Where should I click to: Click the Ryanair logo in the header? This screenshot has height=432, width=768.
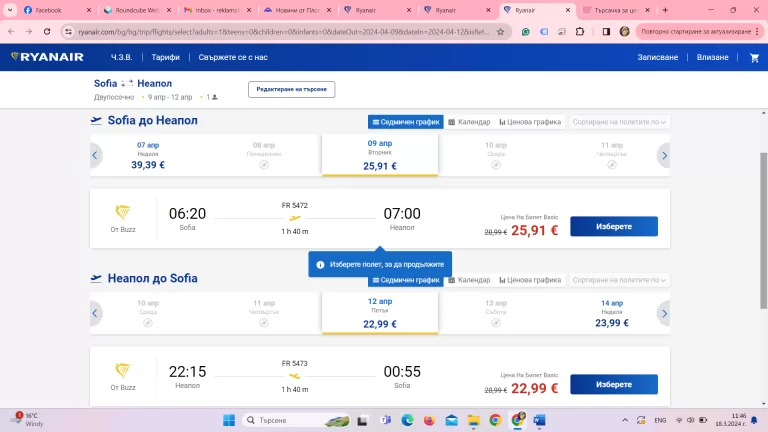tap(48, 57)
